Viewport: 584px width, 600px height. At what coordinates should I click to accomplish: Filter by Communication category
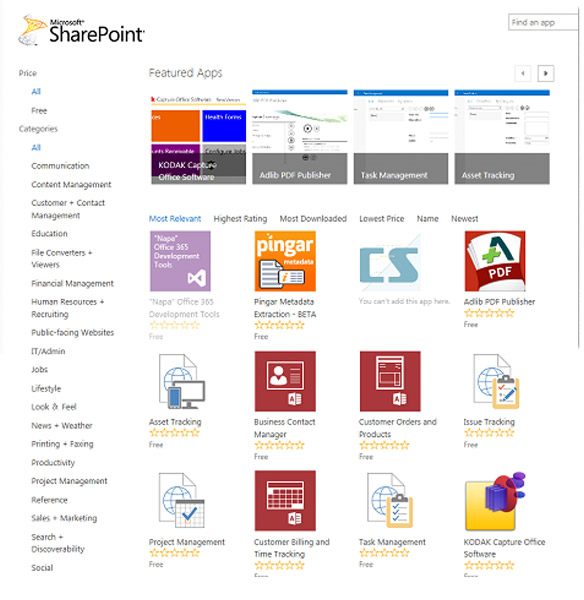tap(60, 166)
